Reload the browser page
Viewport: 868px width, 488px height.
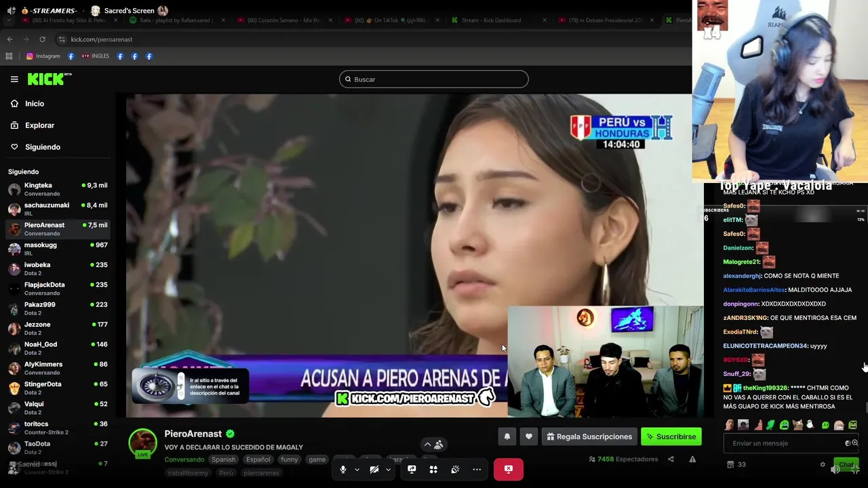click(x=42, y=39)
